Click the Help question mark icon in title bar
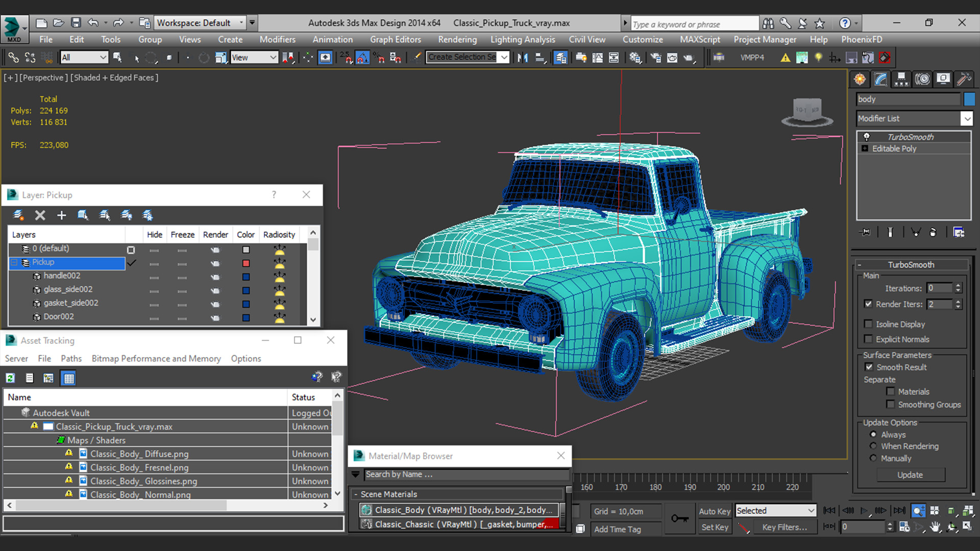The image size is (980, 551). 845,23
